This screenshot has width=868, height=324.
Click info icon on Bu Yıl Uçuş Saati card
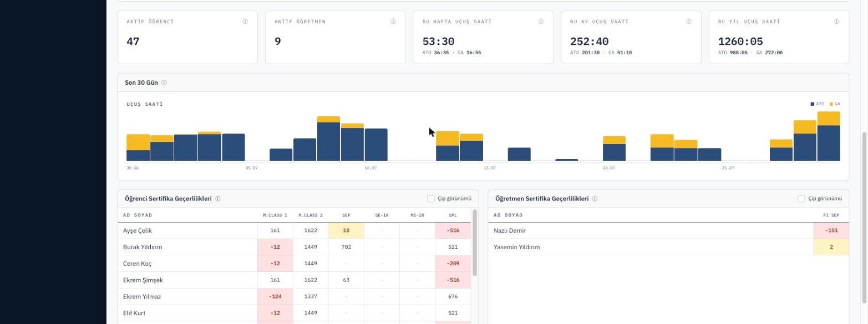tap(837, 22)
